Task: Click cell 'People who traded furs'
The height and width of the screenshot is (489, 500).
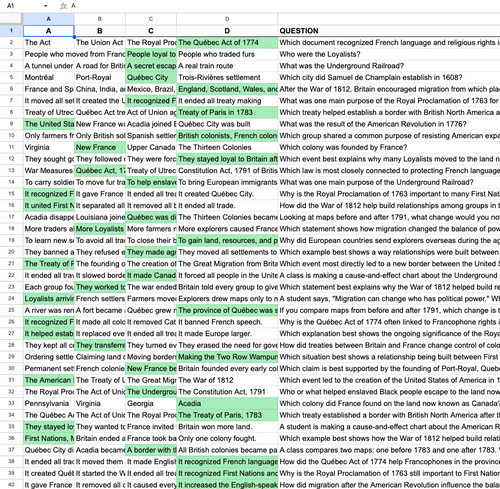Action: tap(227, 54)
